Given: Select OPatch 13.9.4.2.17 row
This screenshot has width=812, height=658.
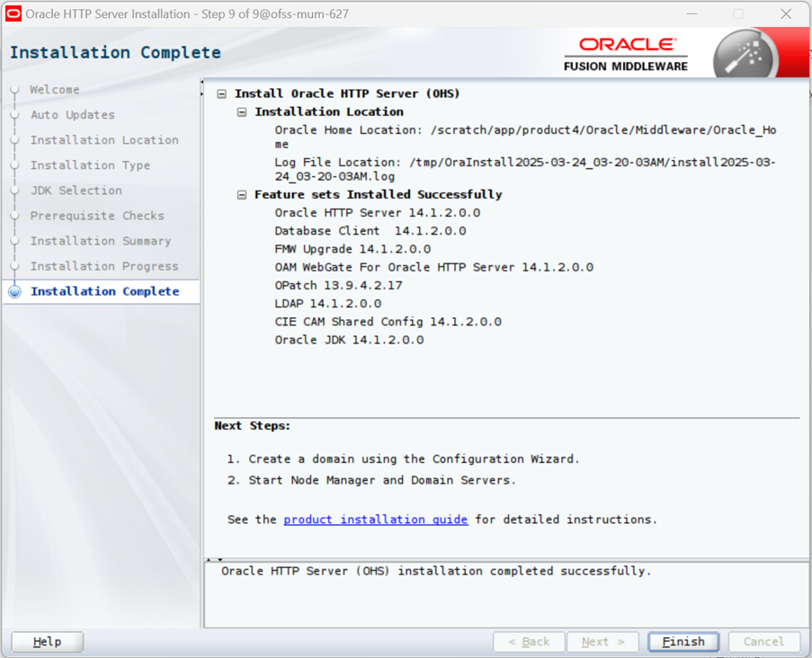Looking at the screenshot, I should point(338,285).
